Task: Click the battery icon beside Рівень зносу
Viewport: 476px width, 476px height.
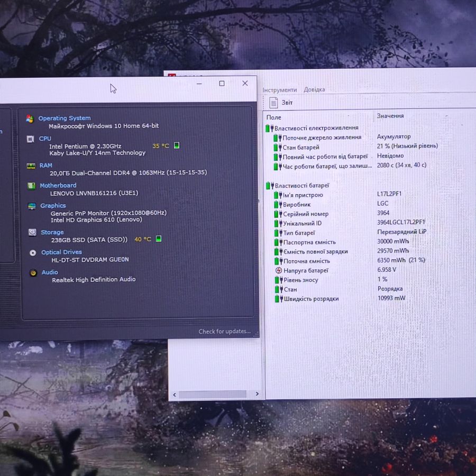Action: [279, 280]
